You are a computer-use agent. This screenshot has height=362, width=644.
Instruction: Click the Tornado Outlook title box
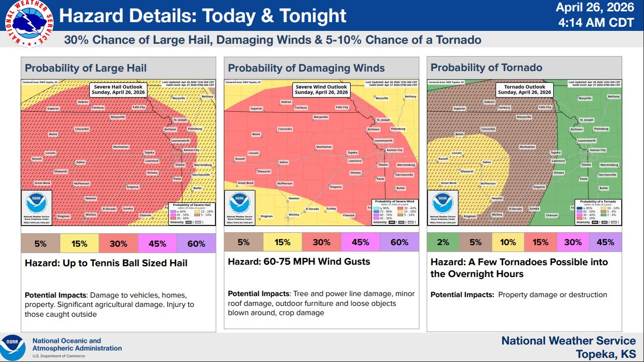[524, 90]
